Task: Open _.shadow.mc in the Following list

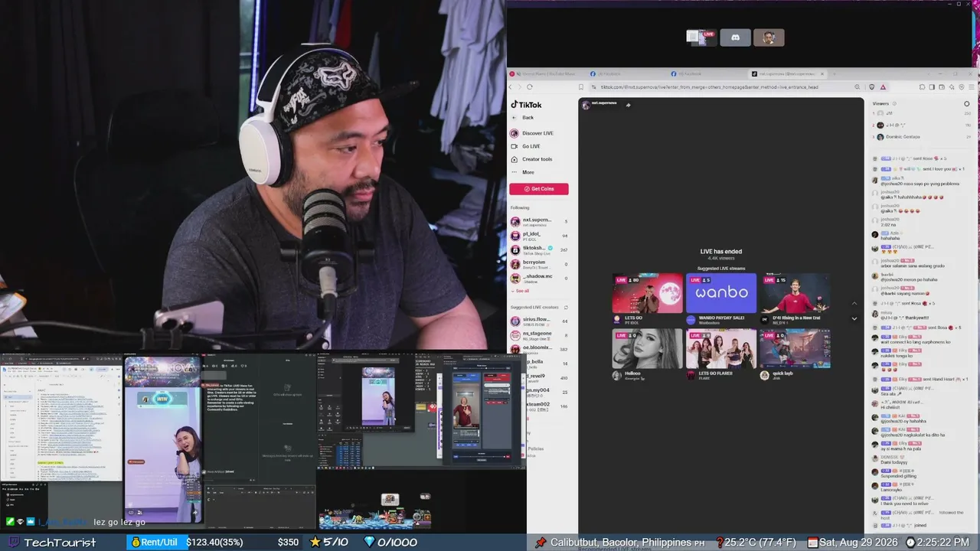Action: [539, 279]
